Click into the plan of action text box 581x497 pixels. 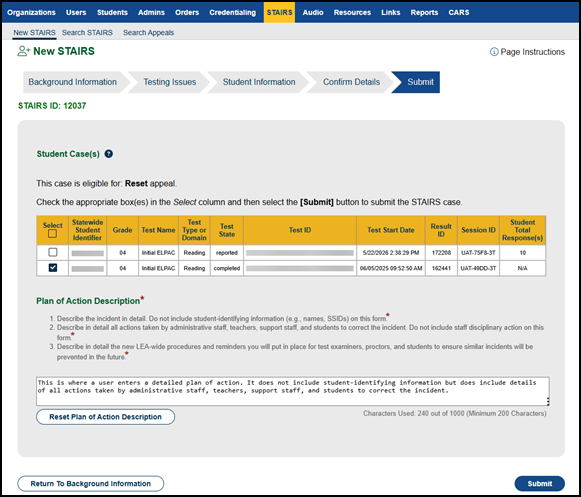[293, 391]
